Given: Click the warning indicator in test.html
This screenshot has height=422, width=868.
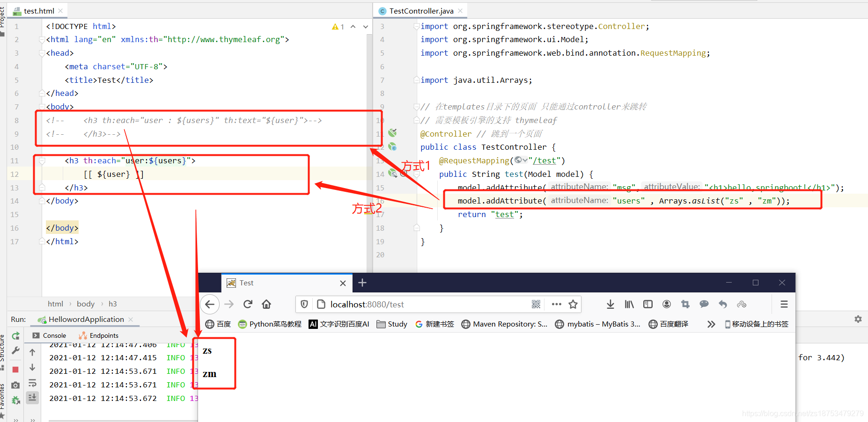Looking at the screenshot, I should (x=338, y=27).
